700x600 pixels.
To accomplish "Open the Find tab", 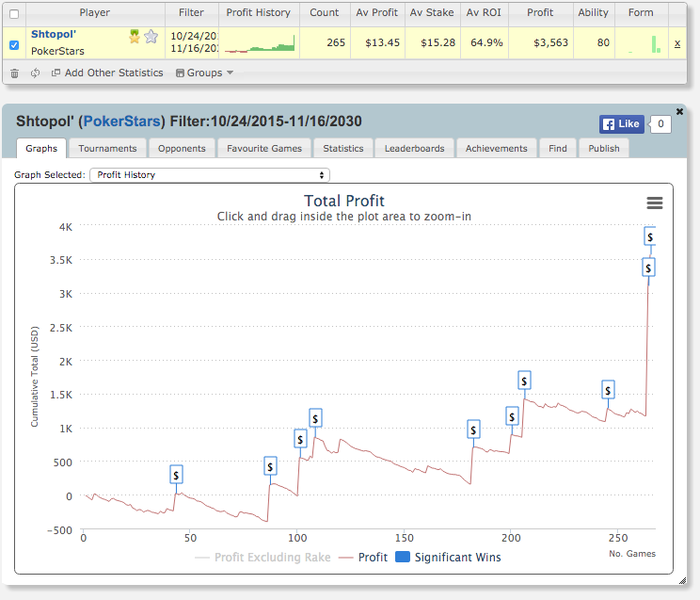I will click(x=558, y=148).
